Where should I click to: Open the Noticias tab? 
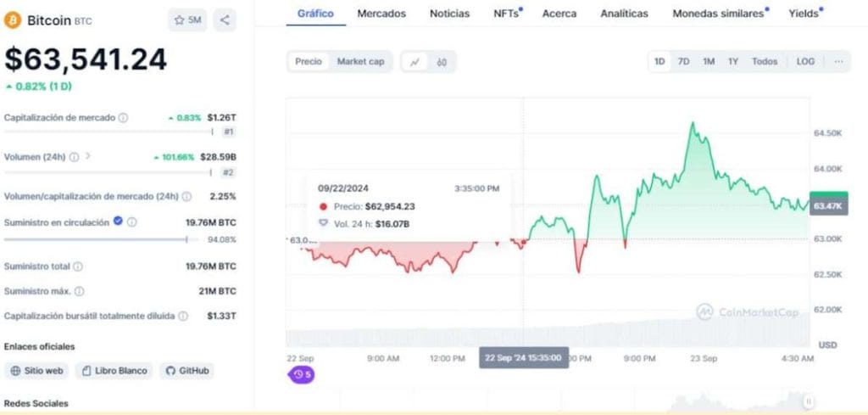[x=449, y=14]
